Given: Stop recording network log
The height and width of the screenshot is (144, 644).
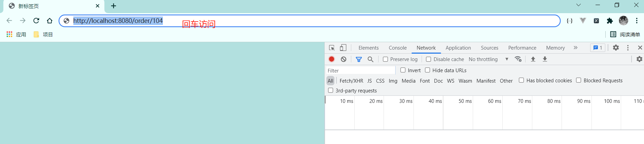Looking at the screenshot, I should click(x=331, y=59).
